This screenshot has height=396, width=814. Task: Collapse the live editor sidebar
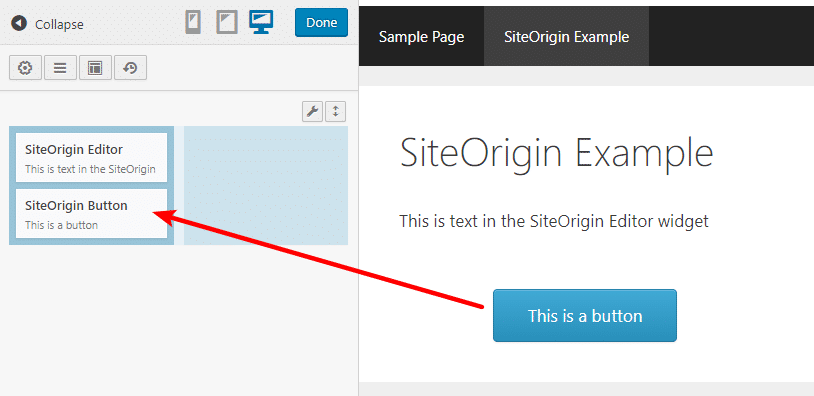pos(47,24)
